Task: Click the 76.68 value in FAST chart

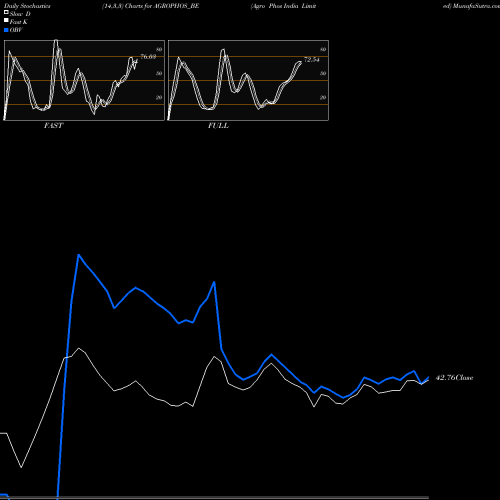Action: click(x=148, y=56)
